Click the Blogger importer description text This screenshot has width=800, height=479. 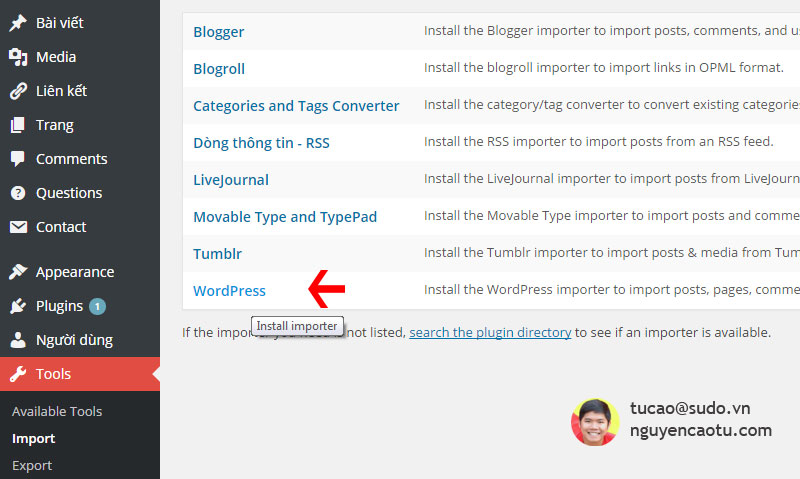click(612, 31)
